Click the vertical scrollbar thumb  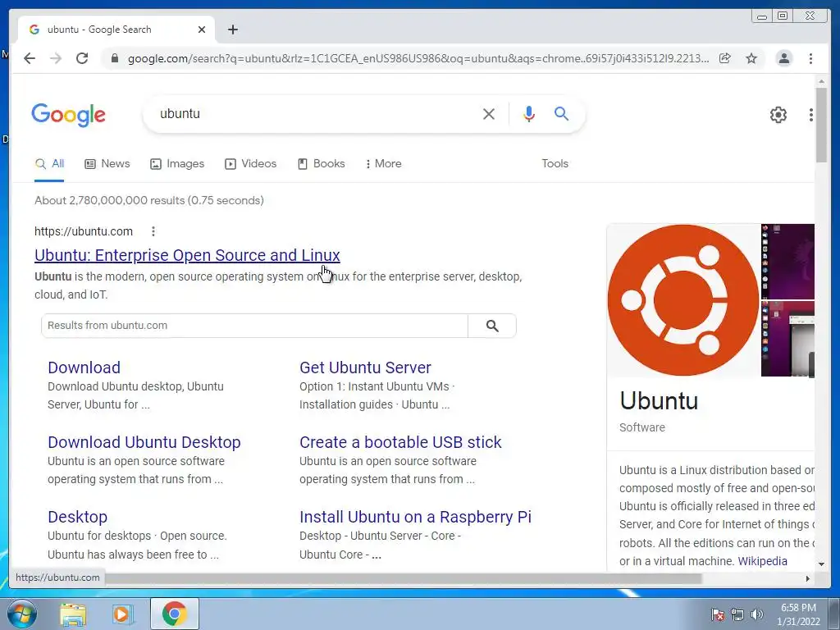(821, 125)
